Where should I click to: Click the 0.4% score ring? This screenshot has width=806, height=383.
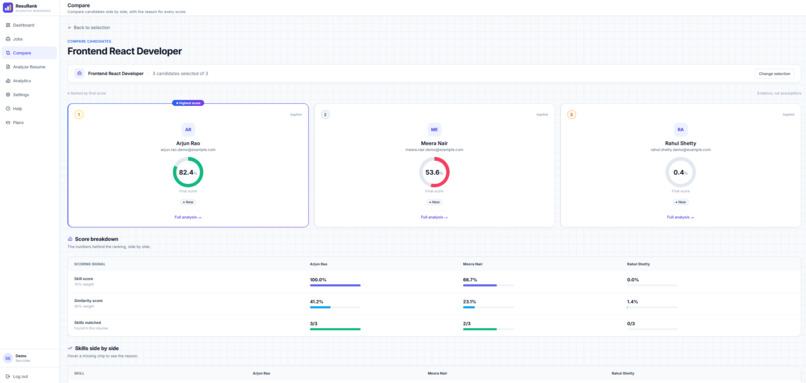(681, 173)
